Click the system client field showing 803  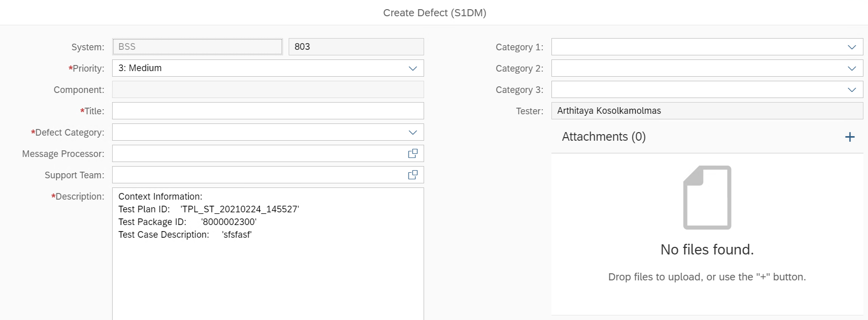tap(356, 47)
